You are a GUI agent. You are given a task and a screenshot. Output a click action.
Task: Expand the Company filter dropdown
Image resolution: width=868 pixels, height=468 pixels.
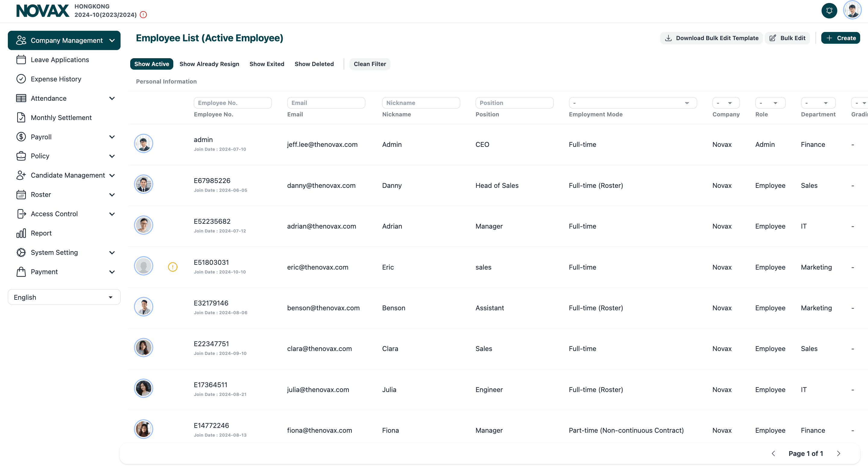click(725, 103)
